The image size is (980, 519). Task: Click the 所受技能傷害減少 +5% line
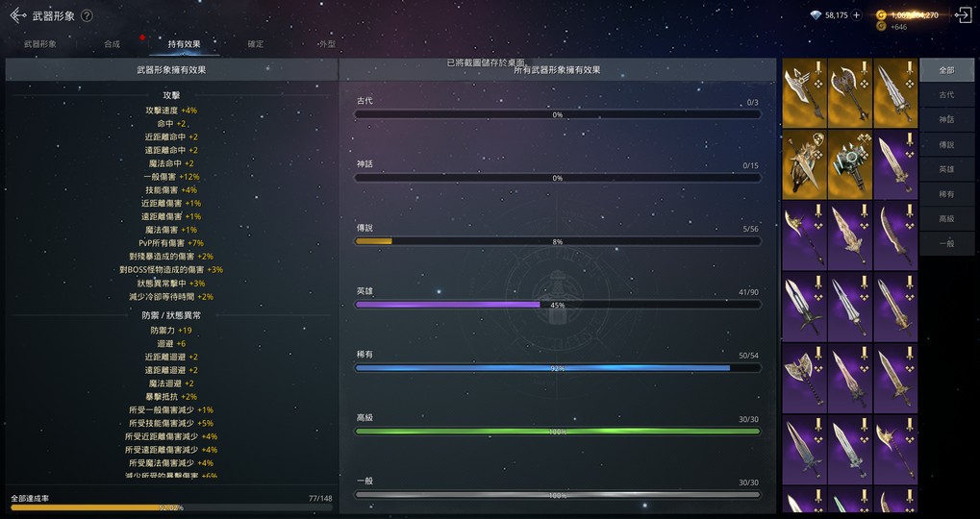tap(171, 424)
